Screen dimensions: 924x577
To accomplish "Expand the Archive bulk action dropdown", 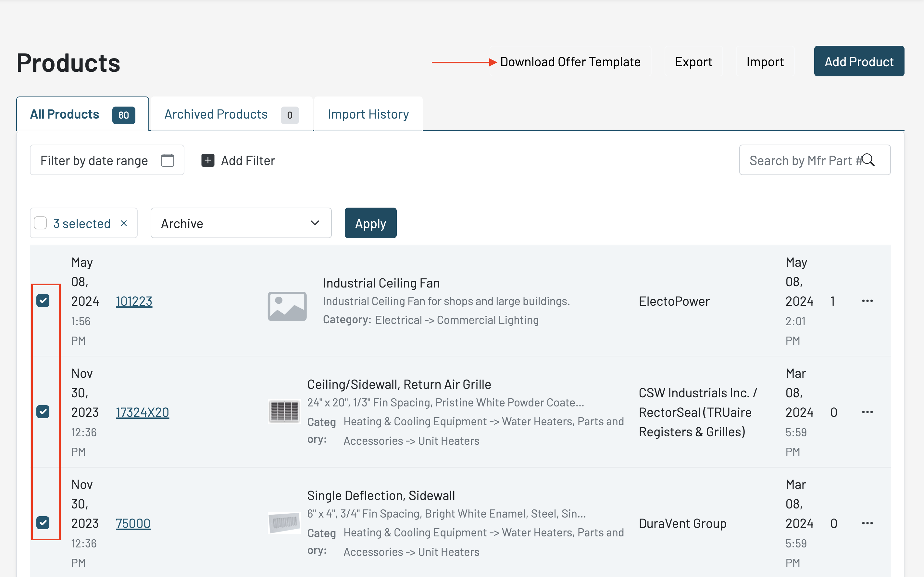I will (241, 223).
